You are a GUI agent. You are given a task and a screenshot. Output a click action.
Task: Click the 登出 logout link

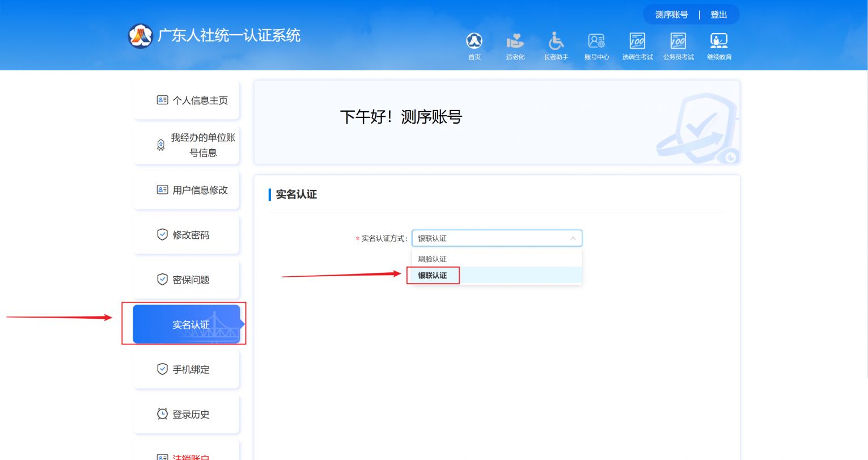click(x=718, y=15)
